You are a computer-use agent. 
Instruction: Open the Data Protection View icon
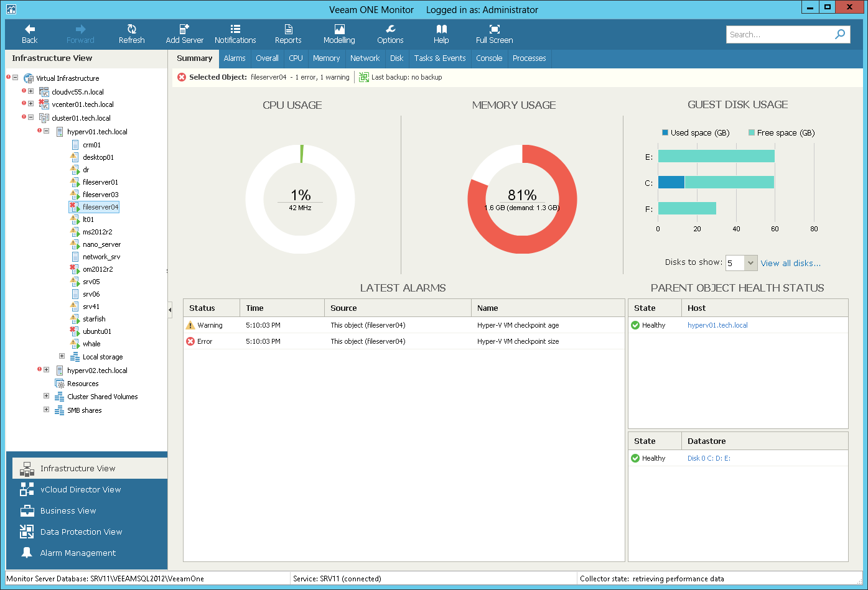click(27, 532)
